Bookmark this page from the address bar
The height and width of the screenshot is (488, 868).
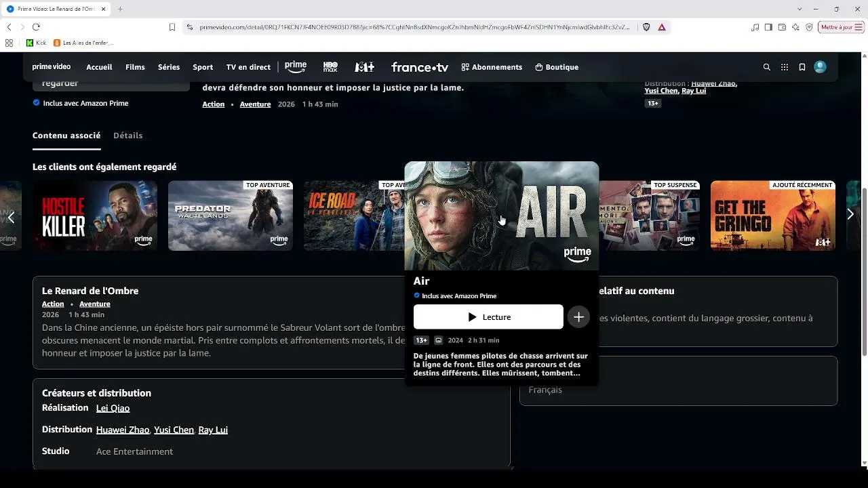(x=172, y=27)
